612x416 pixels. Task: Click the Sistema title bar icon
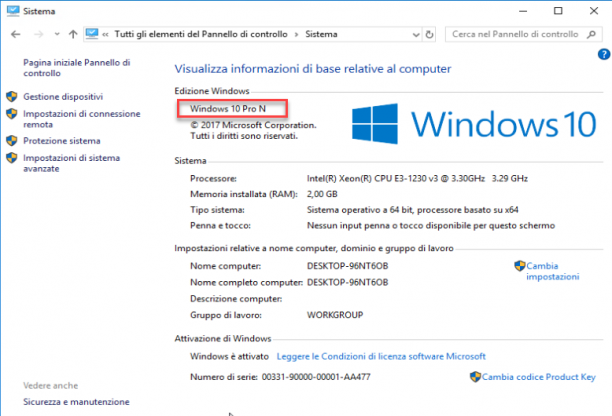click(13, 11)
